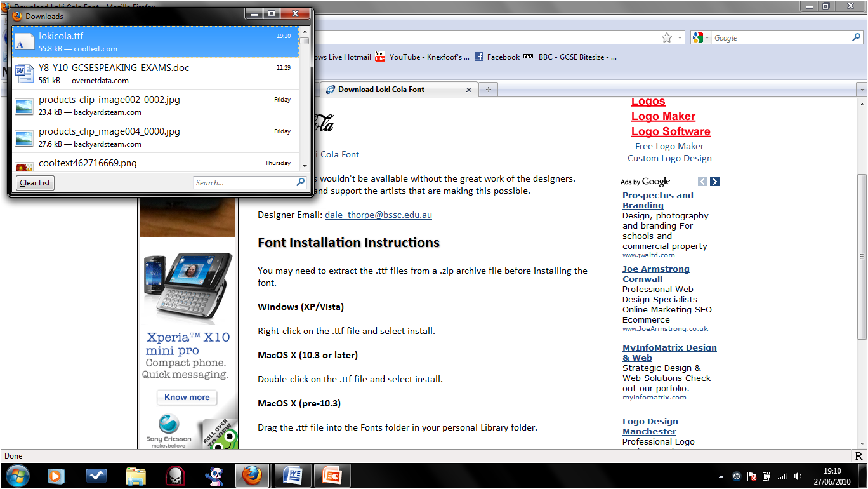Open Windows Explorer from the taskbar
The image size is (868, 489).
[x=136, y=476]
